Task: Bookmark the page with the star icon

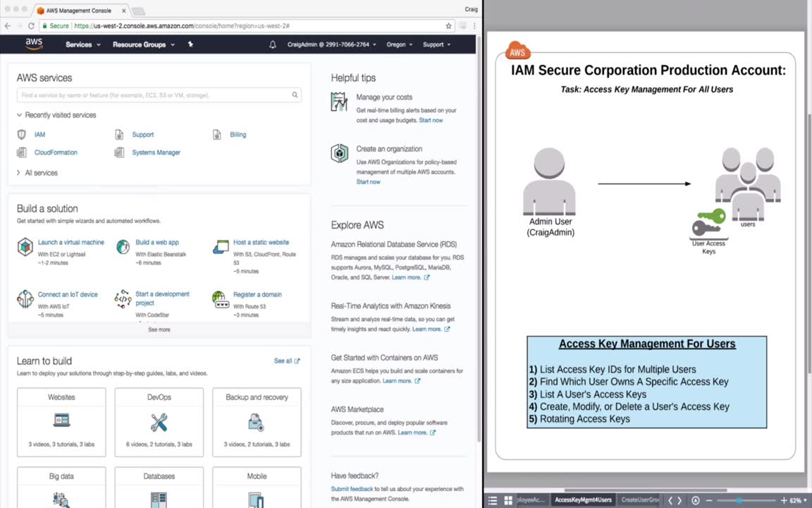Action: [x=448, y=25]
